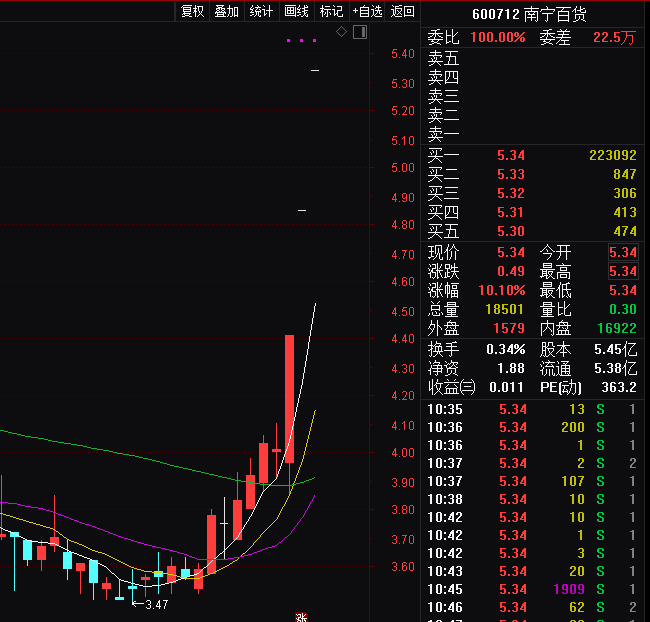Click 买四 price 5.31
650x622 pixels.
511,212
